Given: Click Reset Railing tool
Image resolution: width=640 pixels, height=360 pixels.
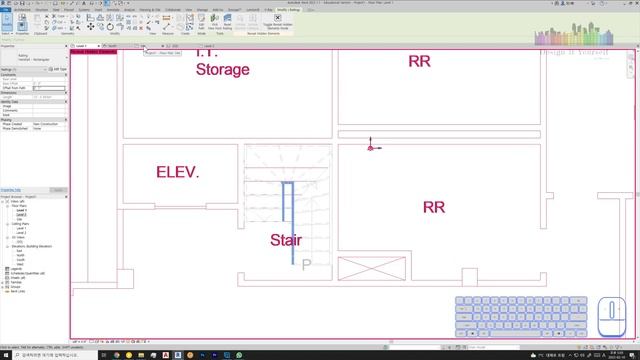Looking at the screenshot, I should (227, 22).
